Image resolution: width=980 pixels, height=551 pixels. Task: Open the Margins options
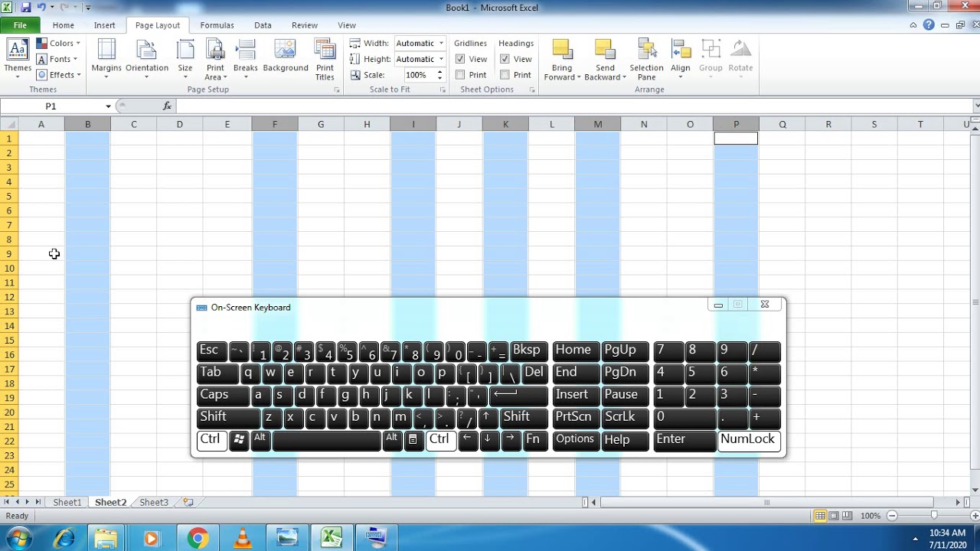coord(106,58)
